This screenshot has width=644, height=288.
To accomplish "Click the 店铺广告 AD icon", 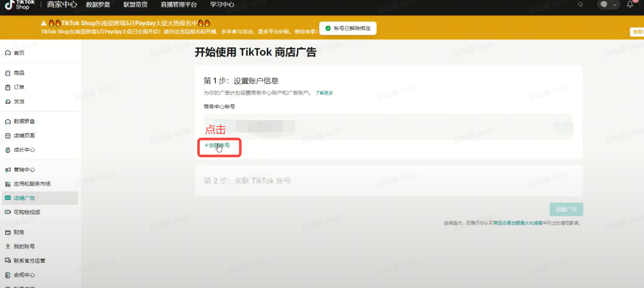I will click(8, 198).
